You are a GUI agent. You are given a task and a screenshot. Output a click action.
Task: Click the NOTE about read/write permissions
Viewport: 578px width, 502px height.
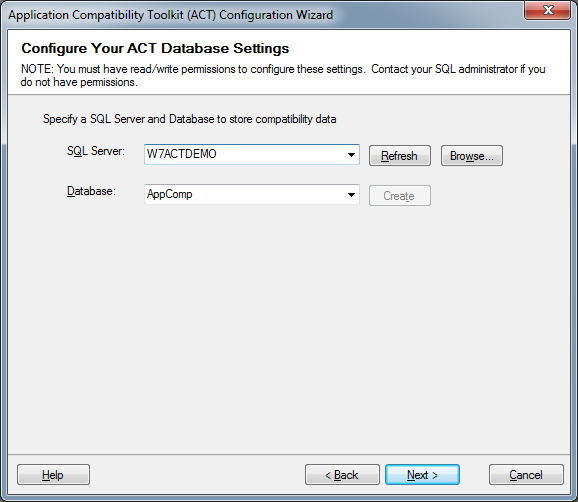[x=283, y=76]
